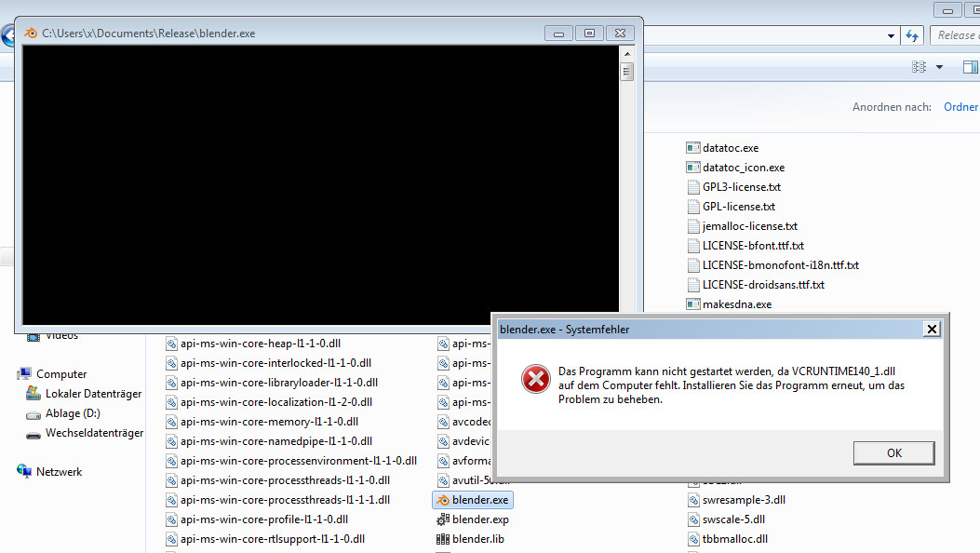Viewport: 980px width, 553px height.
Task: Click the makesdna.exe file icon
Action: click(x=692, y=304)
